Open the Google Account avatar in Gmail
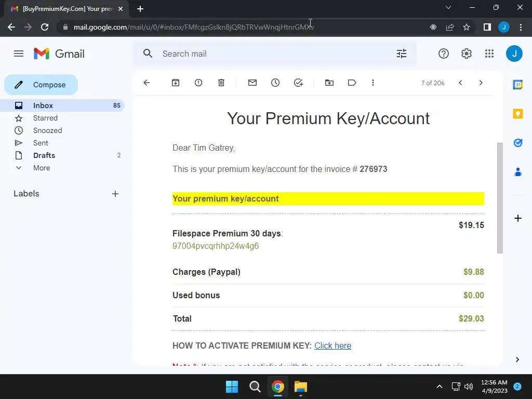This screenshot has height=399, width=532. 514,54
